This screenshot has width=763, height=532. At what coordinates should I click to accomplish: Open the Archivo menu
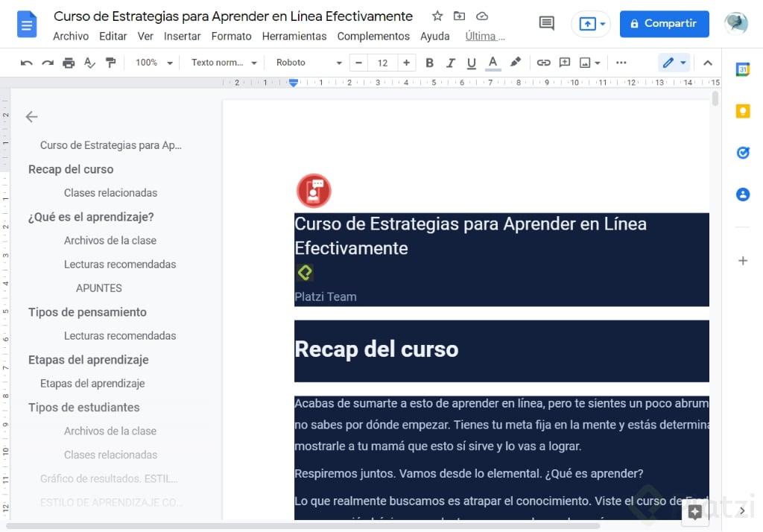pyautogui.click(x=71, y=37)
